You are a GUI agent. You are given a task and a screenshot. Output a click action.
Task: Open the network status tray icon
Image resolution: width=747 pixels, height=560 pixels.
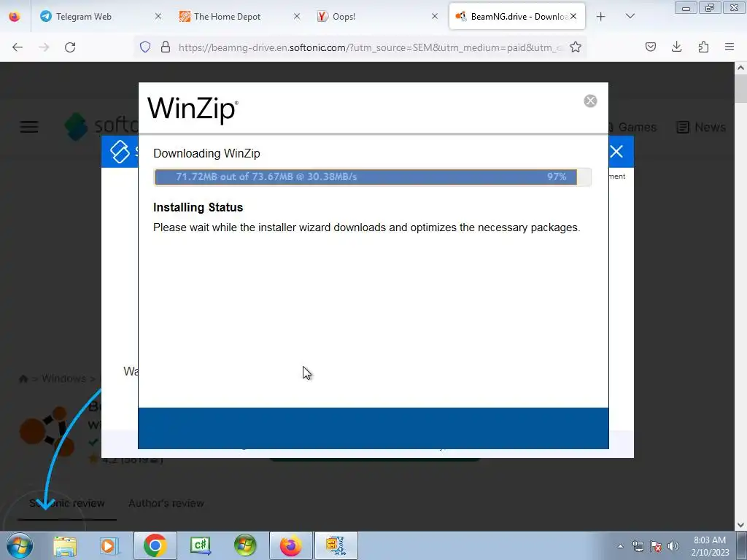tap(638, 546)
